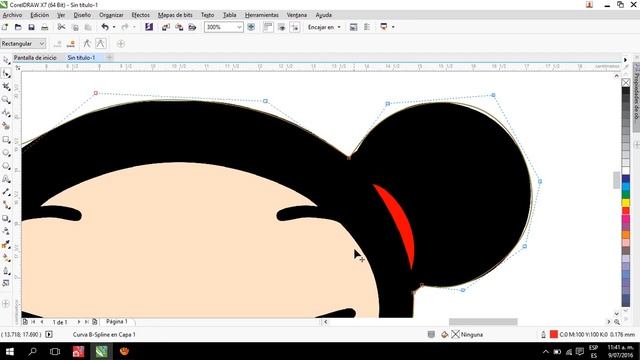
Task: Pick the yellow swatch in color palette
Action: pyautogui.click(x=626, y=202)
